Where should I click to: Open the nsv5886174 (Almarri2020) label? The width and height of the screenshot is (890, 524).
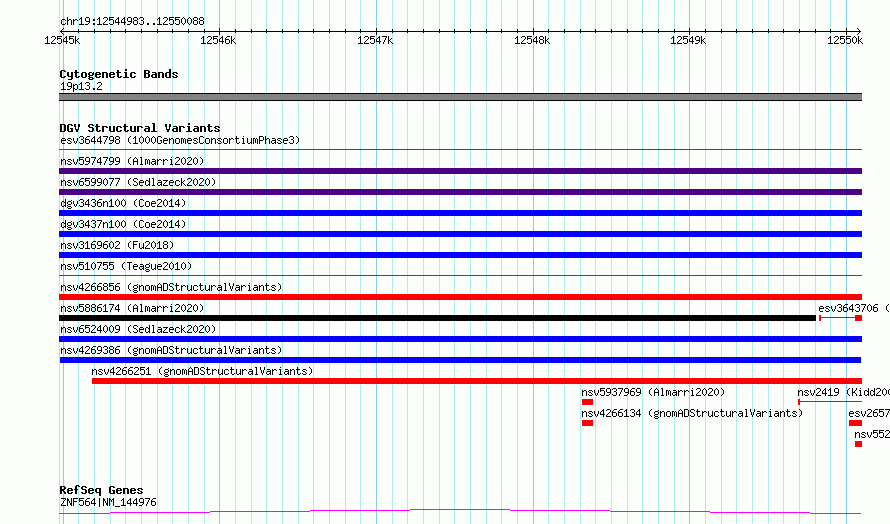point(132,308)
